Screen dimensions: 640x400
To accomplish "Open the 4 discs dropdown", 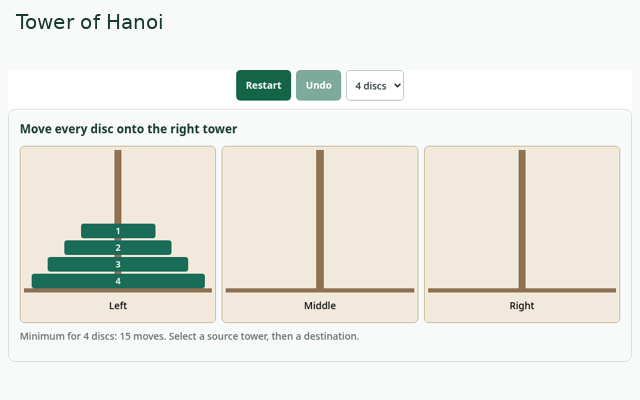I will [x=375, y=85].
